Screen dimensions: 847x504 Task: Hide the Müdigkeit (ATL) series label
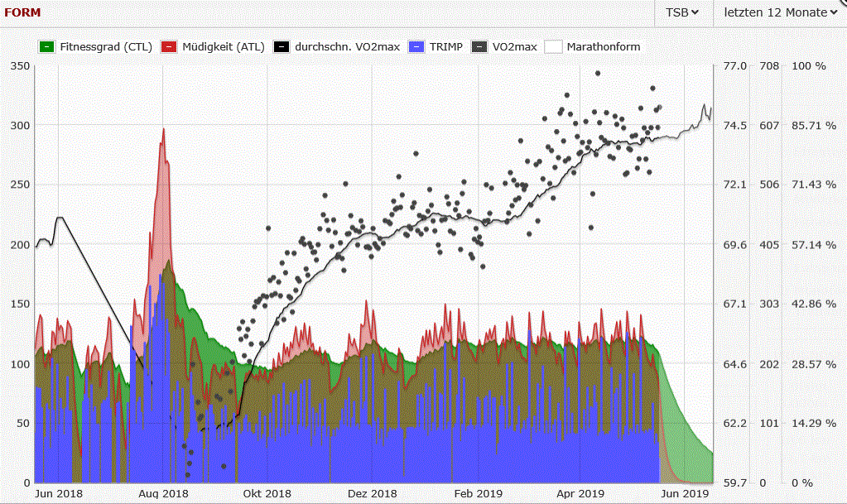pyautogui.click(x=223, y=47)
